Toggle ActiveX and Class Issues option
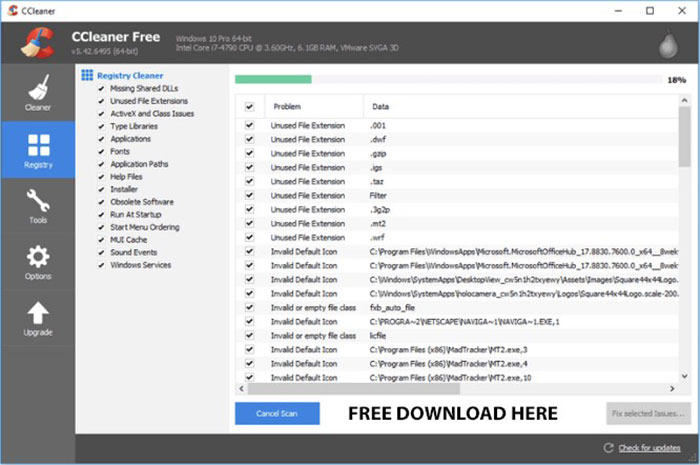This screenshot has height=465, width=700. pyautogui.click(x=101, y=114)
